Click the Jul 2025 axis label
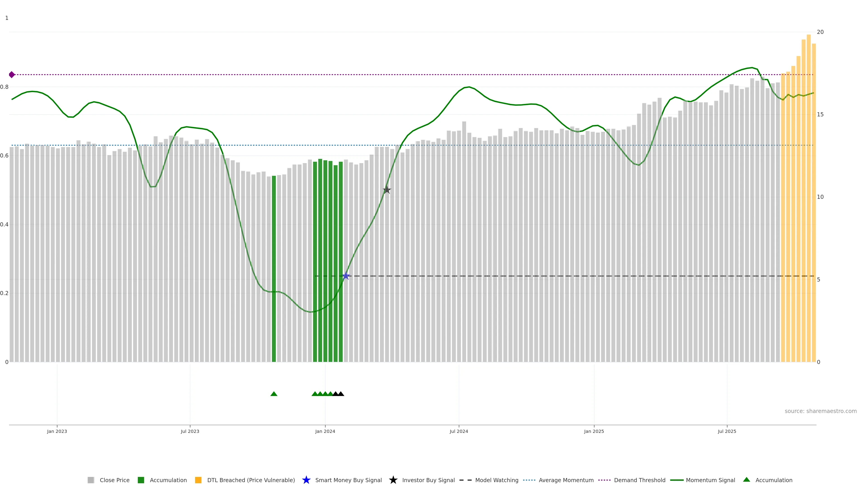The height and width of the screenshot is (488, 868). click(x=727, y=431)
